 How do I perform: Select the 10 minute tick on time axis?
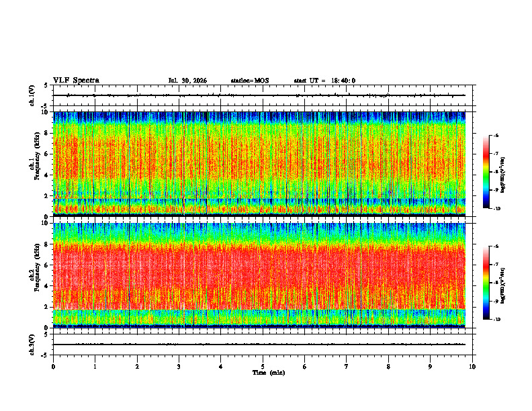472,367
